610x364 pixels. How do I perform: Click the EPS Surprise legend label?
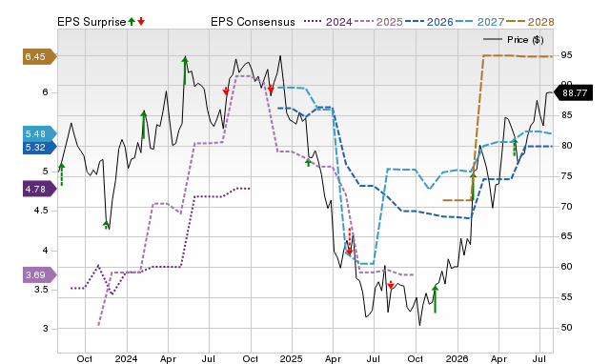pyautogui.click(x=91, y=22)
